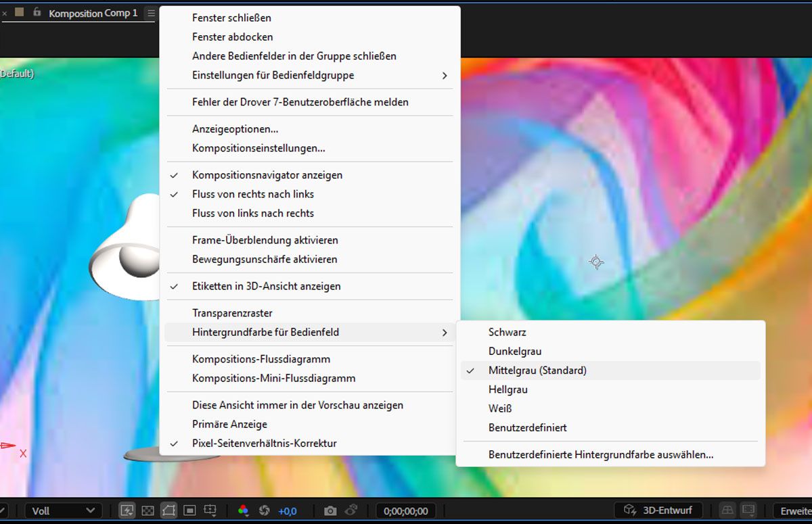The width and height of the screenshot is (812, 524).
Task: Select Dunkelgrau background color
Action: tap(610, 351)
